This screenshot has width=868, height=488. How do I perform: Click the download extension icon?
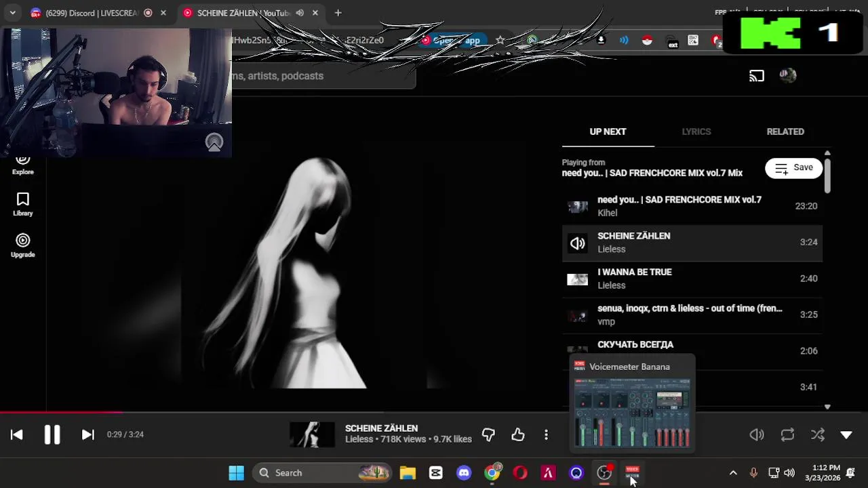(601, 40)
